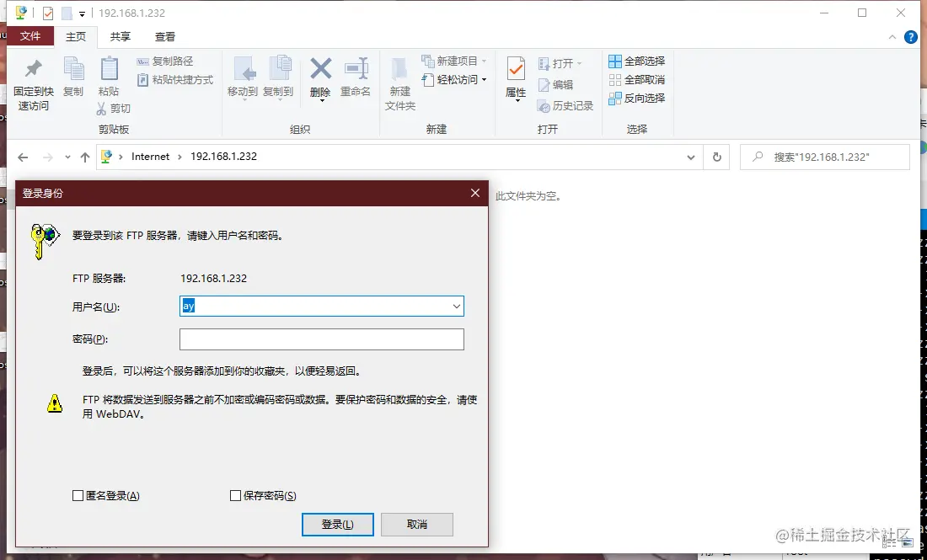927x560 pixels.
Task: Open the address bar history dropdown
Action: pos(690,157)
